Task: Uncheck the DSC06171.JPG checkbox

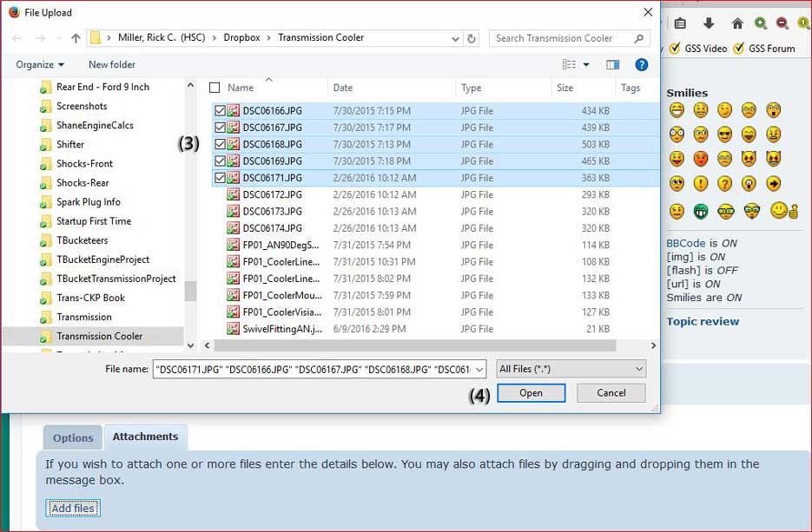Action: (220, 178)
